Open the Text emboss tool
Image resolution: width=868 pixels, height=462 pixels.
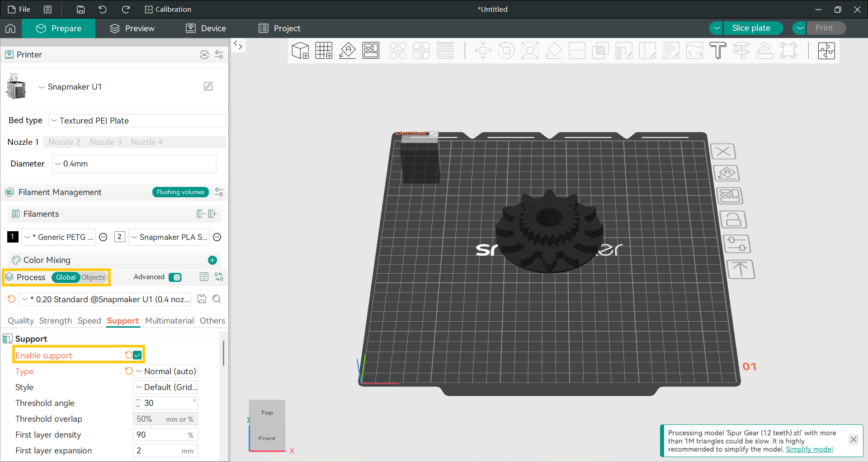click(x=718, y=51)
